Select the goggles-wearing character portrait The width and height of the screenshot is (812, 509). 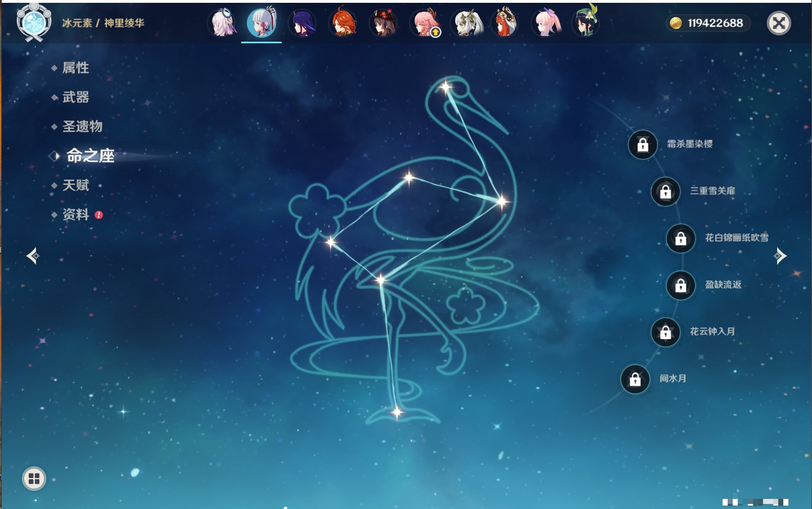pos(222,23)
